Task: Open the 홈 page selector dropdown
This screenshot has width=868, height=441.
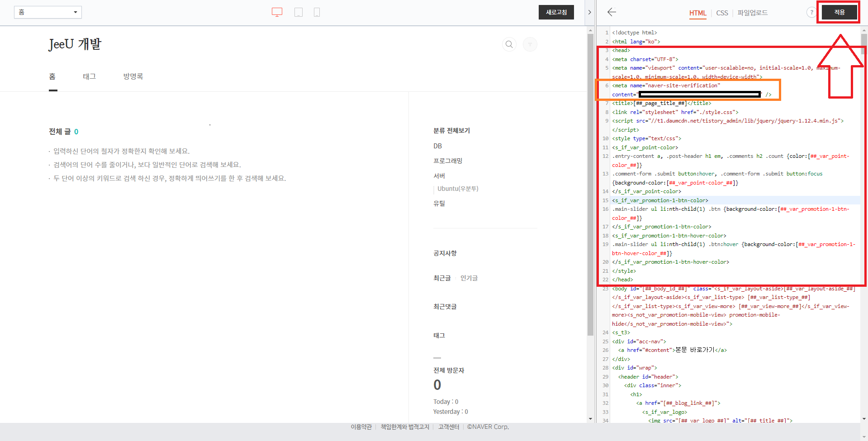Action: point(48,12)
